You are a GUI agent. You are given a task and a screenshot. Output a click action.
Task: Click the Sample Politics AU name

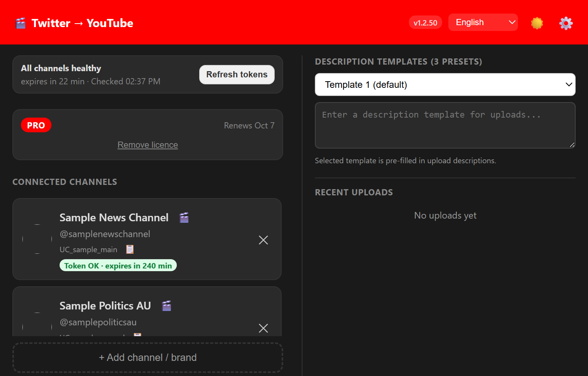click(x=105, y=306)
